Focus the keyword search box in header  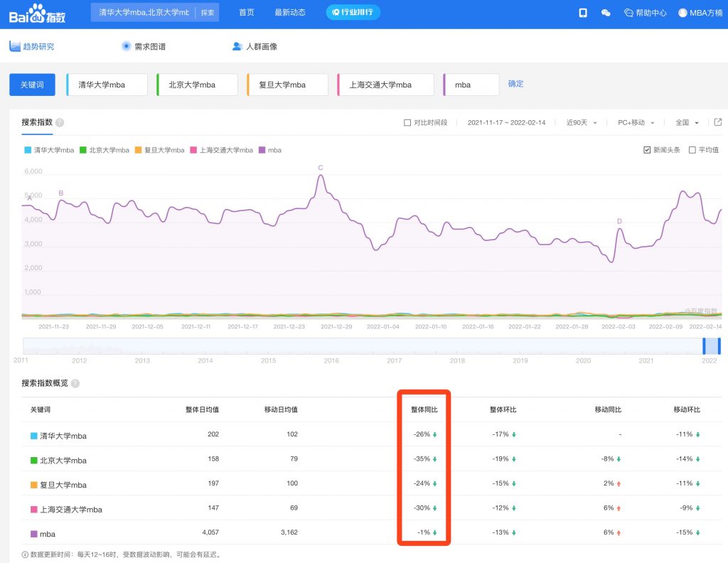click(144, 13)
